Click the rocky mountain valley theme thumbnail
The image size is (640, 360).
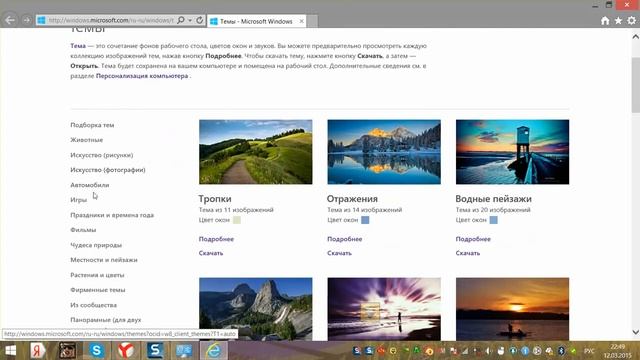point(256,309)
